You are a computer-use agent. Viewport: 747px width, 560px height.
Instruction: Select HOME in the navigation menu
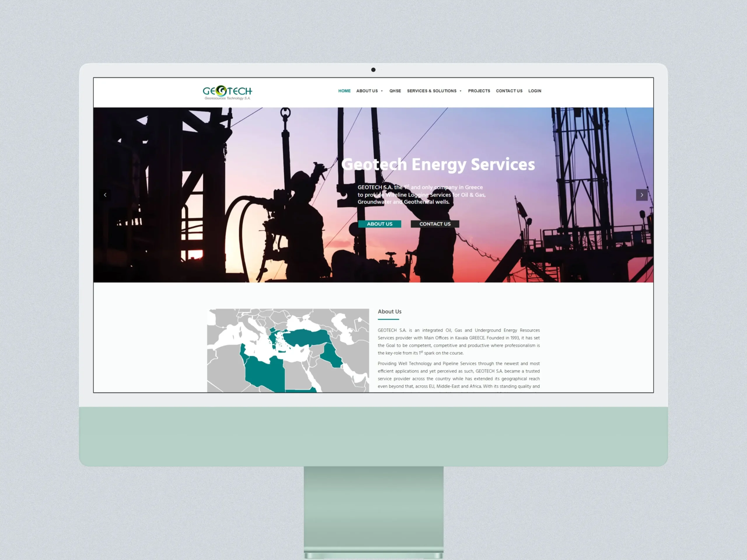(x=344, y=91)
